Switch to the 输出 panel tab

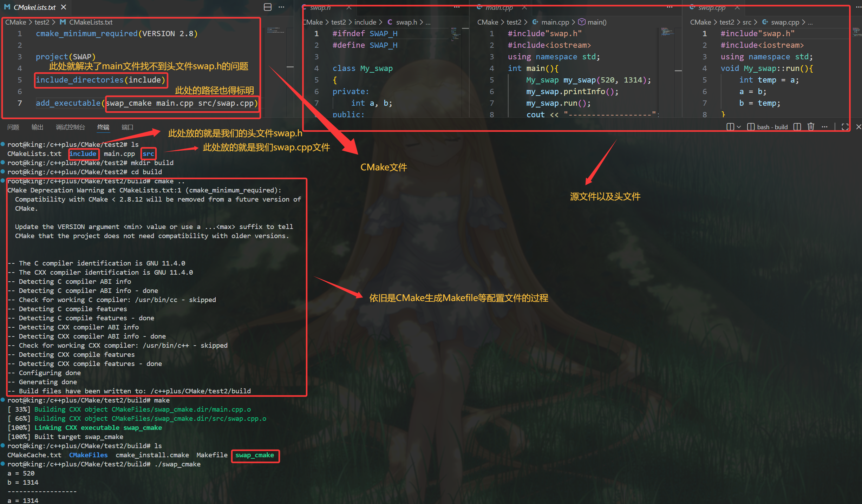point(37,127)
